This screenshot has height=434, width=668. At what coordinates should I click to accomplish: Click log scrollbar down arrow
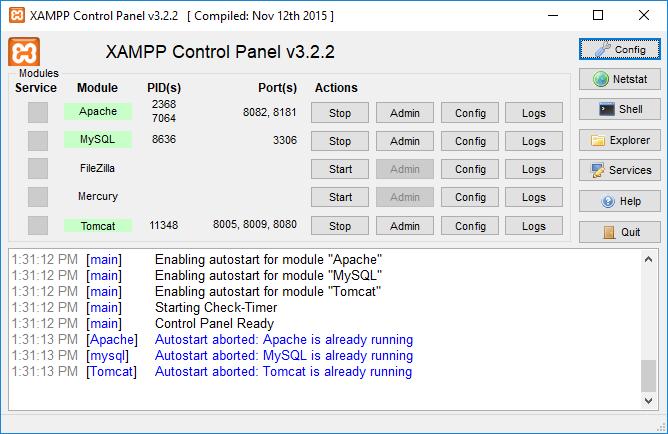pos(648,400)
